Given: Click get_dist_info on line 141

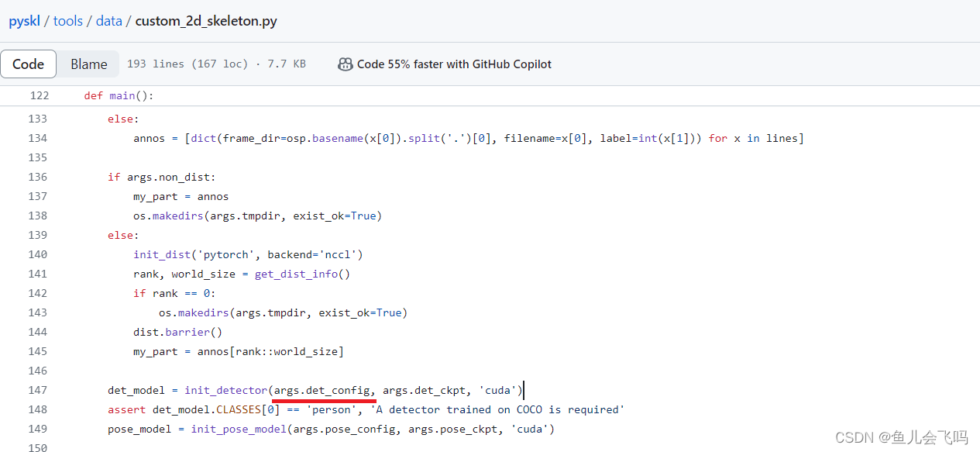Looking at the screenshot, I should 295,273.
